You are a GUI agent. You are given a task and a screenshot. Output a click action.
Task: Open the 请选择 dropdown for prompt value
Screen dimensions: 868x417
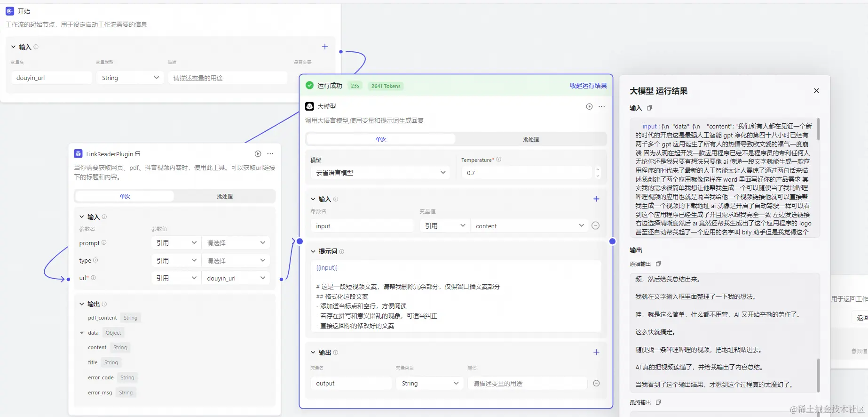[236, 243]
